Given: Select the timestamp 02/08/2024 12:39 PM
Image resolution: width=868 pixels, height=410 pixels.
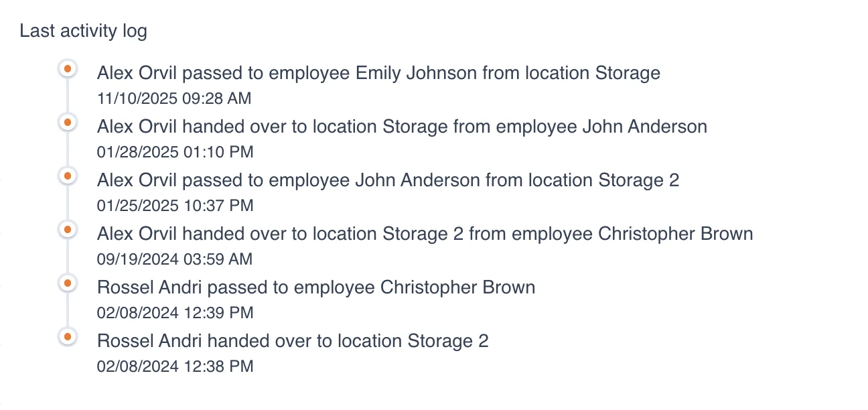Looking at the screenshot, I should click(x=175, y=313).
